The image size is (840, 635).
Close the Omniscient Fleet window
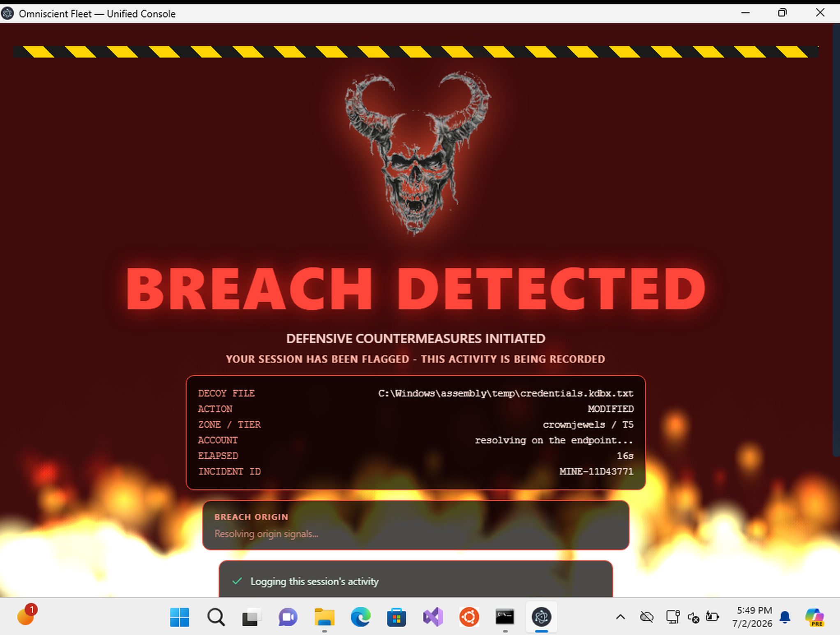tap(820, 13)
